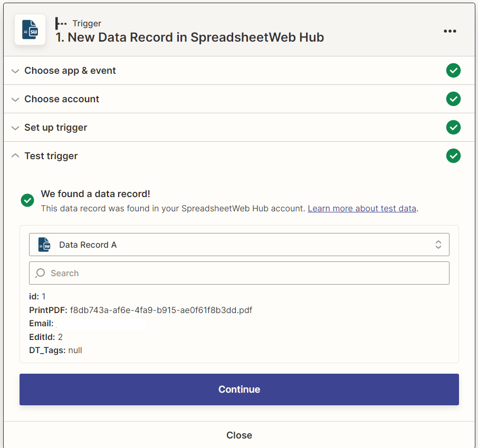Viewport: 478px width, 448px height.
Task: Click the trigger step icon beside Trigger label
Action: [61, 23]
